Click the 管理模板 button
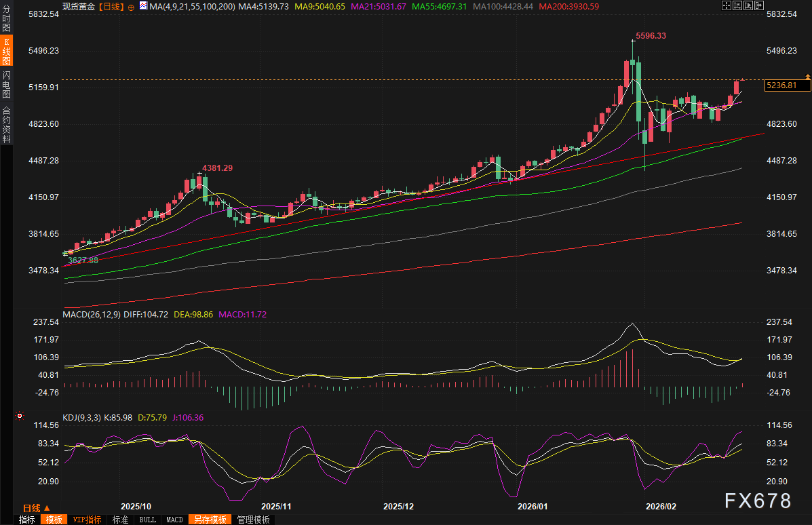812x525 pixels. pyautogui.click(x=252, y=519)
